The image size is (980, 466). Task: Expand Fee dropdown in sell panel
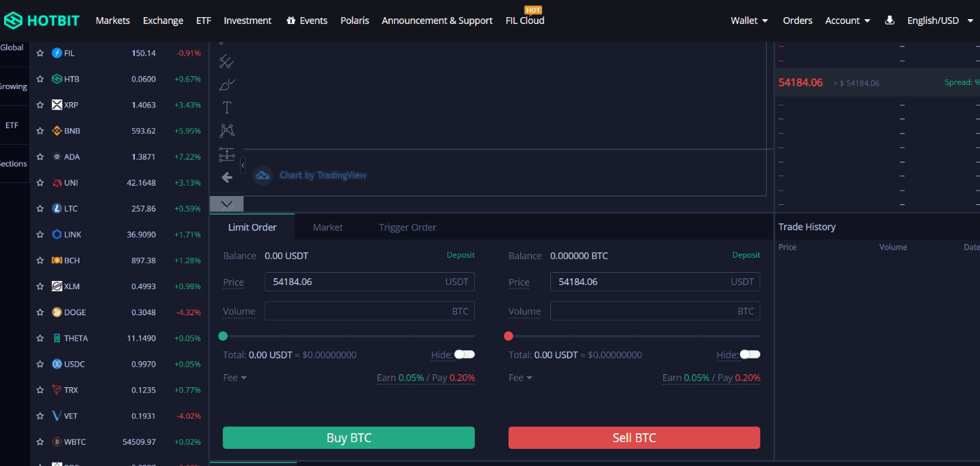click(520, 378)
